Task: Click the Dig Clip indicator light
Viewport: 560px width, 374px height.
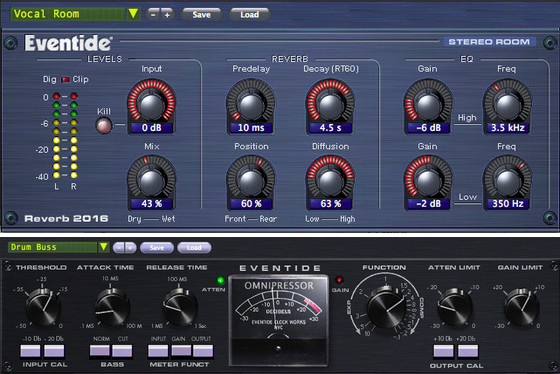Action: 65,79
